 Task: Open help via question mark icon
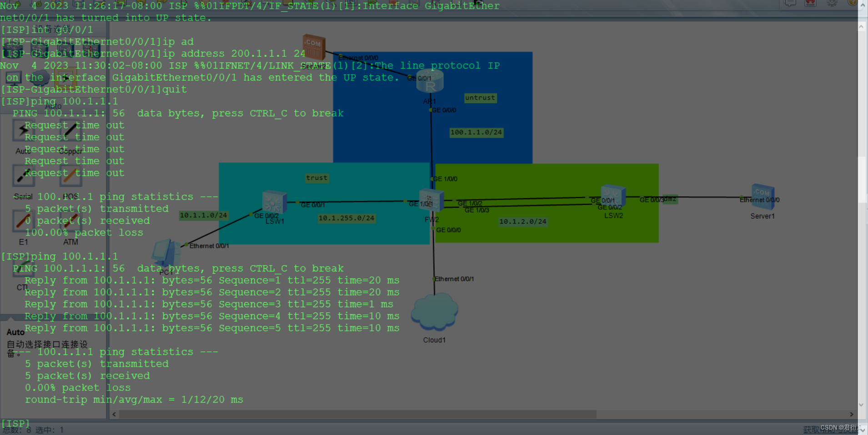[x=853, y=2]
